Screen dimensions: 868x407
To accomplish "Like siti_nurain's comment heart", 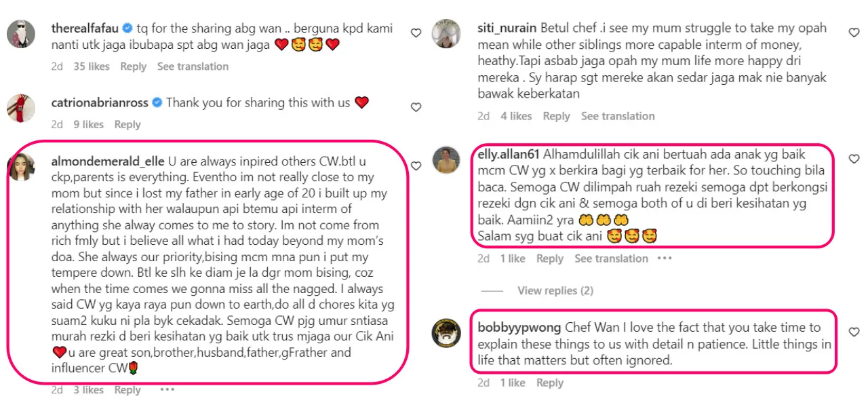I will point(854,32).
